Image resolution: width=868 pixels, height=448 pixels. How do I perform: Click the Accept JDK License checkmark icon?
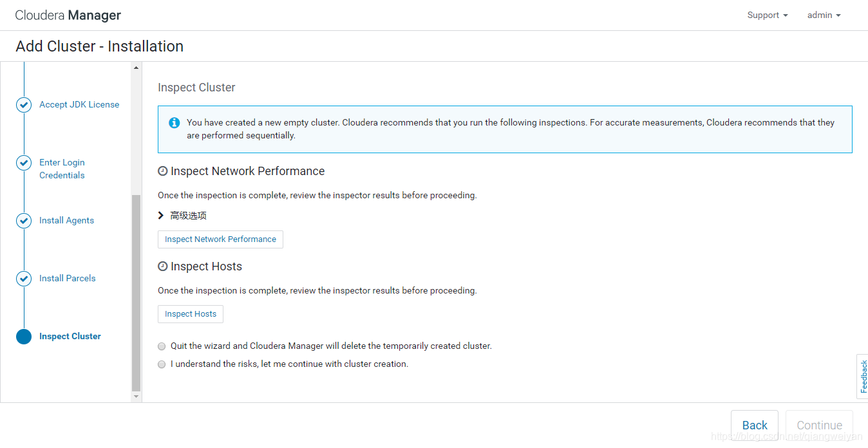click(24, 105)
